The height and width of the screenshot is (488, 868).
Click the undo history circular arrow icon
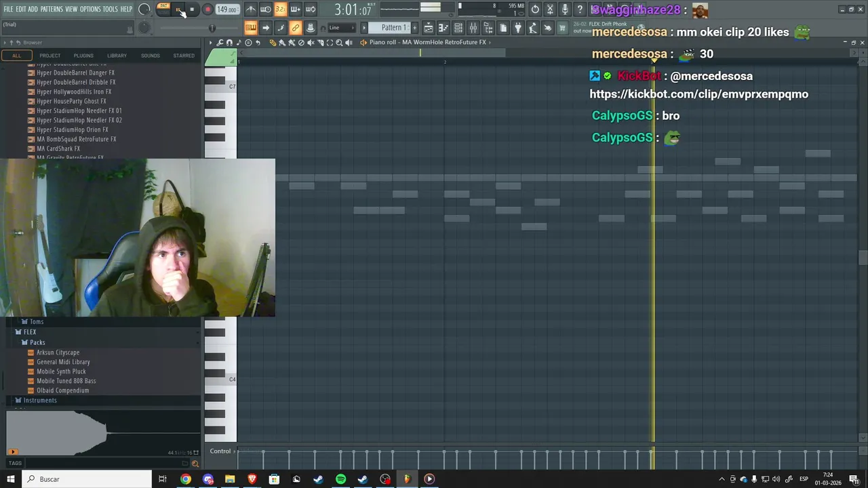tap(535, 9)
